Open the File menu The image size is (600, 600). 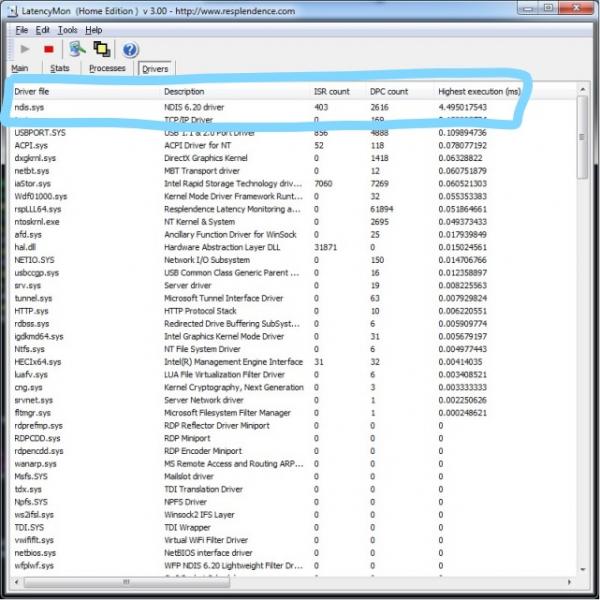21,30
